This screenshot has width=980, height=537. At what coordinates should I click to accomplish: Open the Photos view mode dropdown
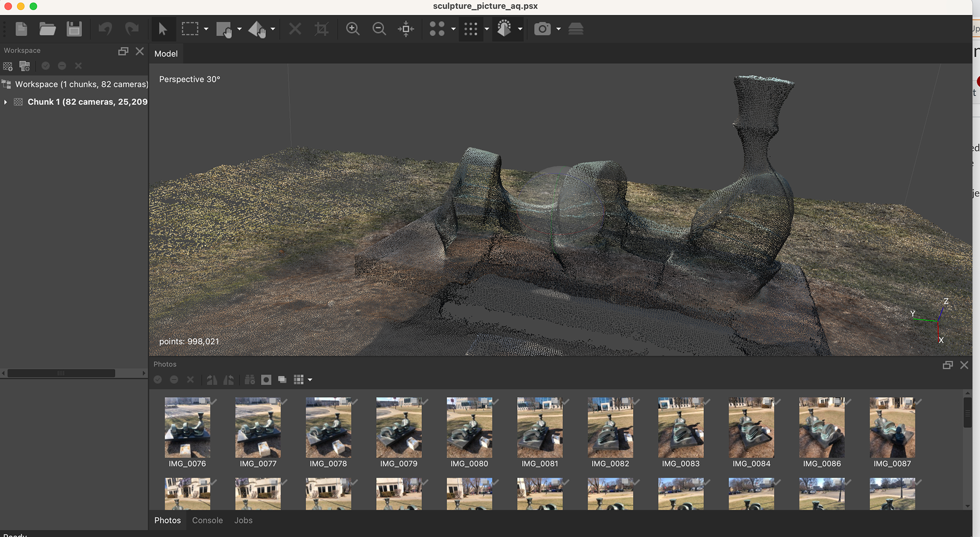tap(310, 380)
